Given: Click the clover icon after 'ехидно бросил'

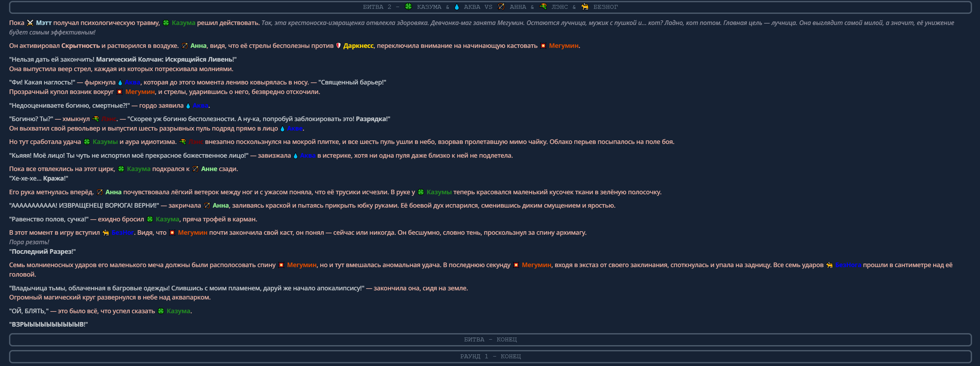Looking at the screenshot, I should [x=150, y=219].
